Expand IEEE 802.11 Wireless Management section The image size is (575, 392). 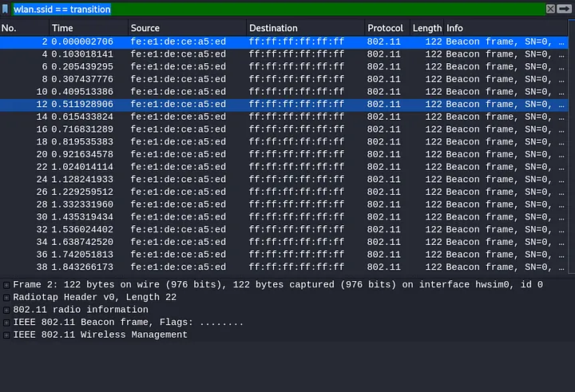click(x=6, y=335)
